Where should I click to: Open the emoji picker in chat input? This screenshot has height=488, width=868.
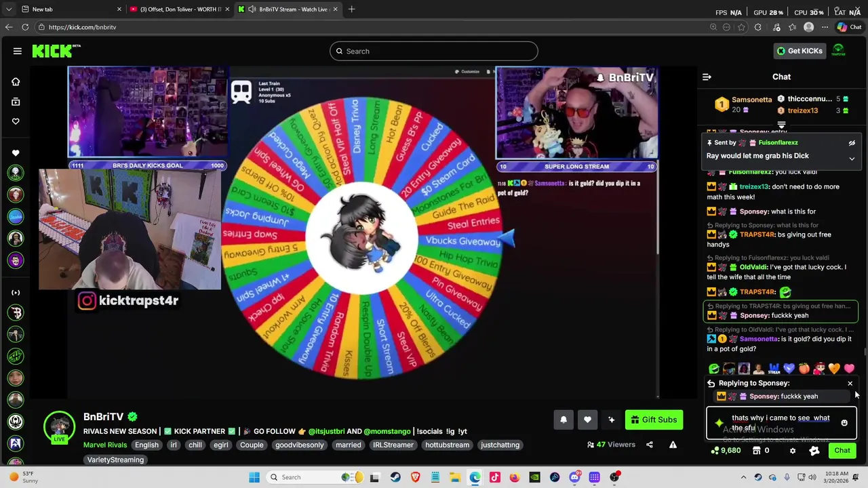[x=844, y=423]
